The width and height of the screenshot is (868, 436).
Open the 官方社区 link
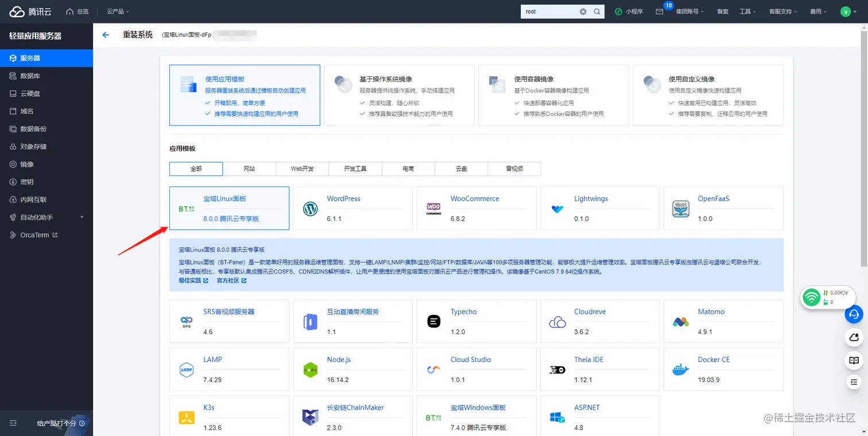(x=231, y=281)
